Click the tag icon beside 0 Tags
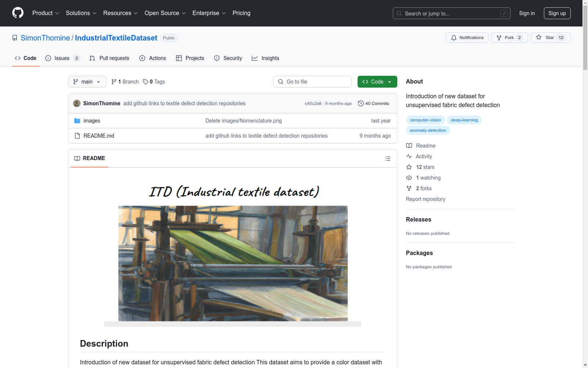The height and width of the screenshot is (368, 588). tap(146, 82)
